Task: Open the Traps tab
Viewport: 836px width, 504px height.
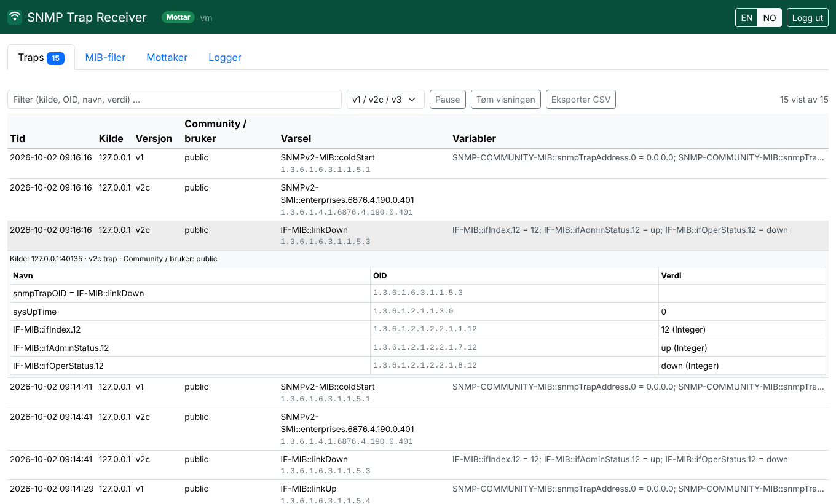Action: [41, 57]
